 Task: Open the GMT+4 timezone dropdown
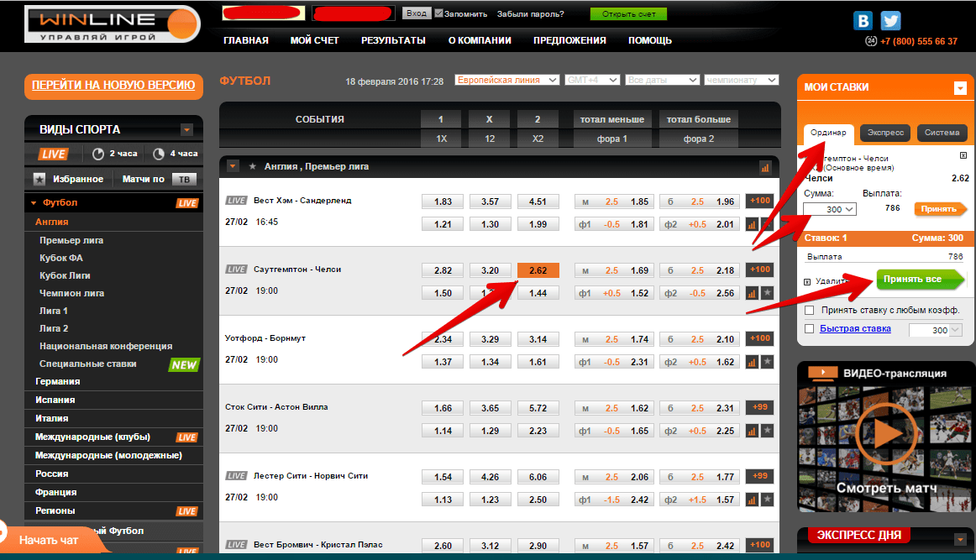point(592,80)
